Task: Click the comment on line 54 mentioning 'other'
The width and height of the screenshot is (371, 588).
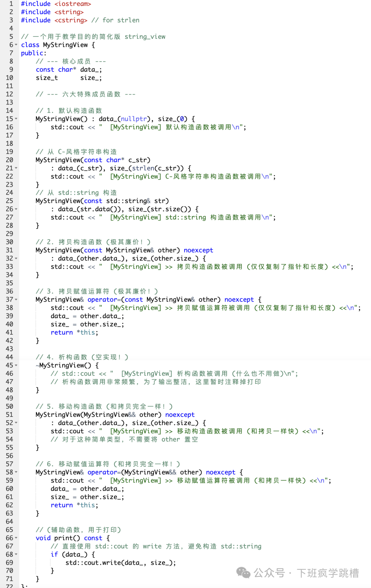Action: (x=124, y=440)
